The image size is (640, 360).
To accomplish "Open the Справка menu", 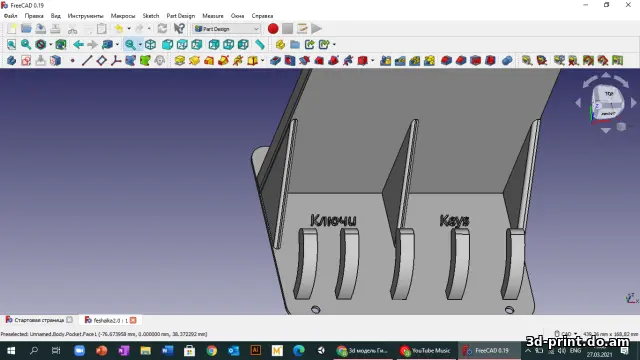I will [262, 16].
